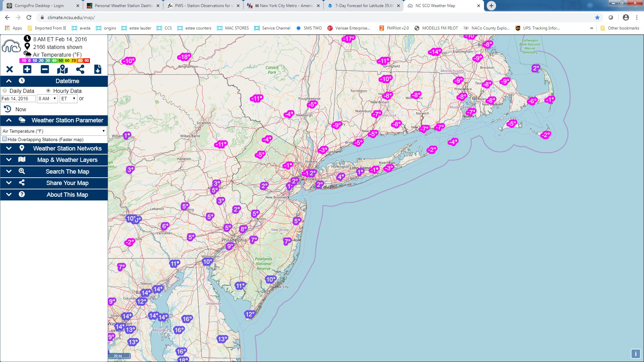The width and height of the screenshot is (644, 362).
Task: Click the zoom in plus icon
Action: click(x=27, y=69)
